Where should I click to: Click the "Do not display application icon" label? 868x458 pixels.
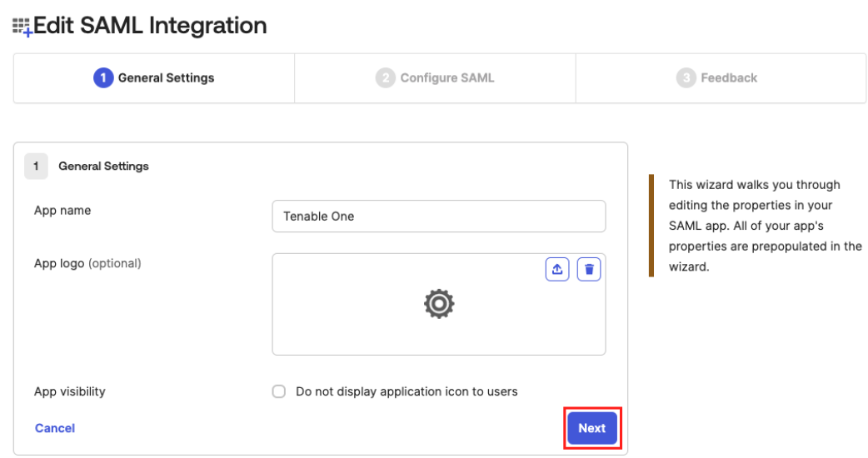(x=407, y=391)
